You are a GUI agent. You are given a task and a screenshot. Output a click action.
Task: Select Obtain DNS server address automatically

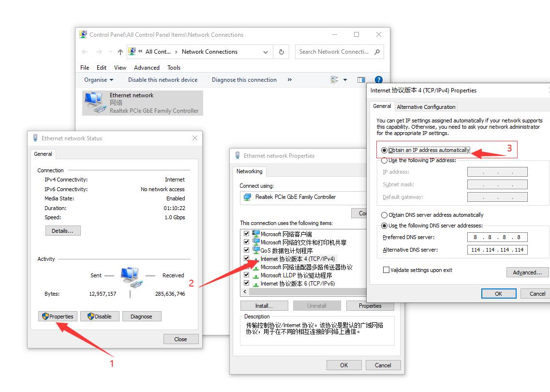click(385, 215)
